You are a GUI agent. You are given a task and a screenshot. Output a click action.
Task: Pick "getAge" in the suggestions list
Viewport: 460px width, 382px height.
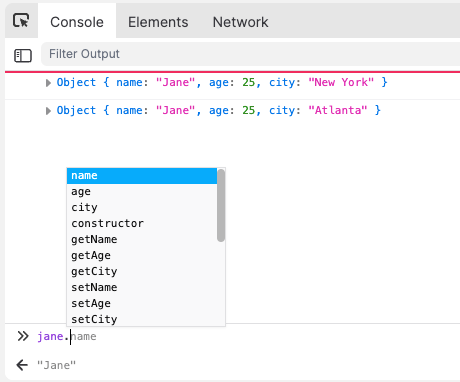click(142, 256)
